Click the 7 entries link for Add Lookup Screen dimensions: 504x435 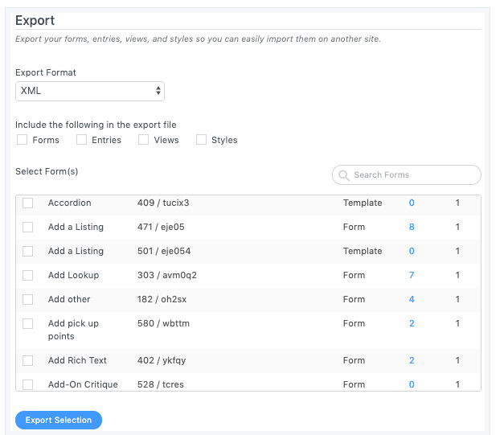pyautogui.click(x=412, y=276)
